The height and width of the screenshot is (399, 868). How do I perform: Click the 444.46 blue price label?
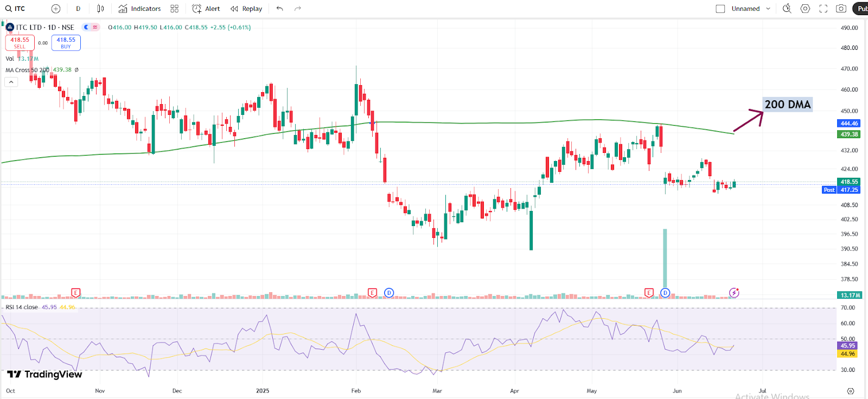(849, 124)
